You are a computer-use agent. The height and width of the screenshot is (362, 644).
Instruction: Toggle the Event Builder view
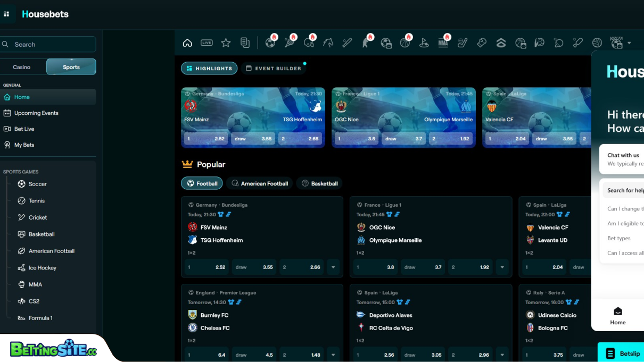click(274, 69)
